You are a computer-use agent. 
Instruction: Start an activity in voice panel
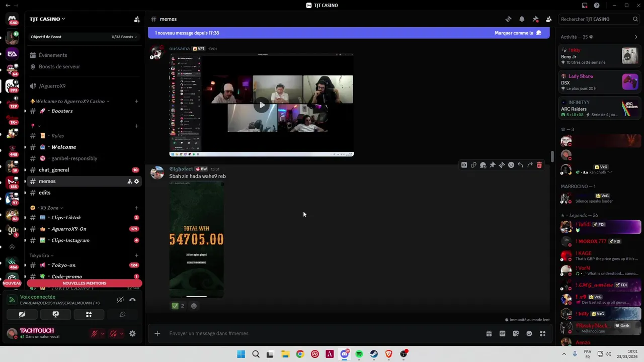coord(89,314)
